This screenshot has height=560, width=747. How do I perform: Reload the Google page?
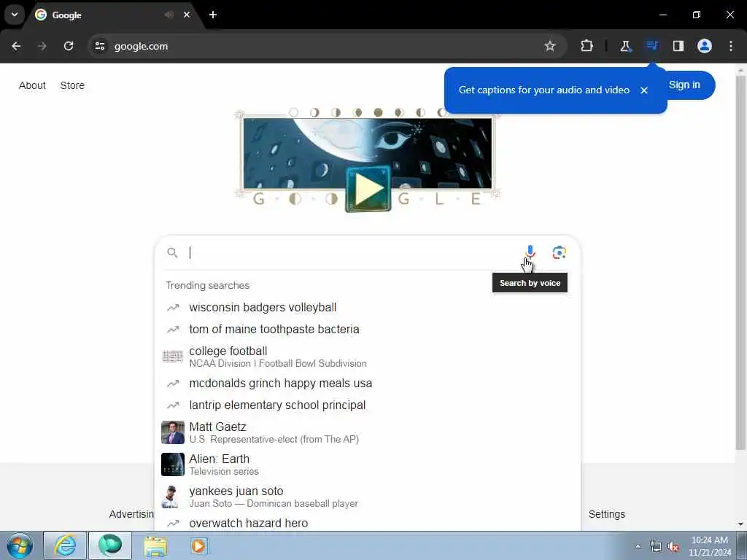tap(69, 46)
